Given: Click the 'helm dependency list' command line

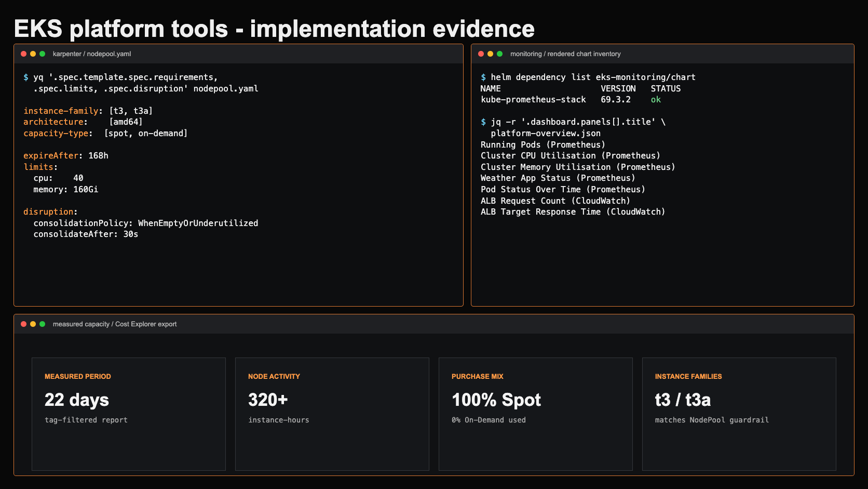Looking at the screenshot, I should 588,77.
